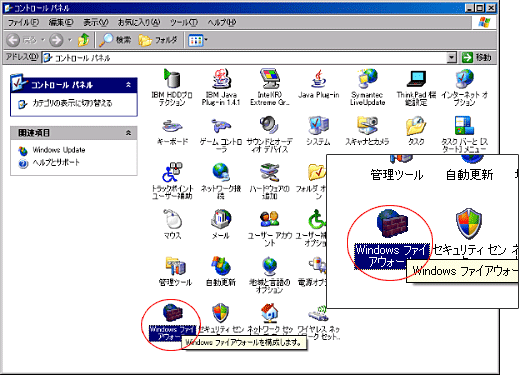This screenshot has width=530, height=375.
Task: Open the ゲーム コントローラ icon
Action: tap(221, 126)
